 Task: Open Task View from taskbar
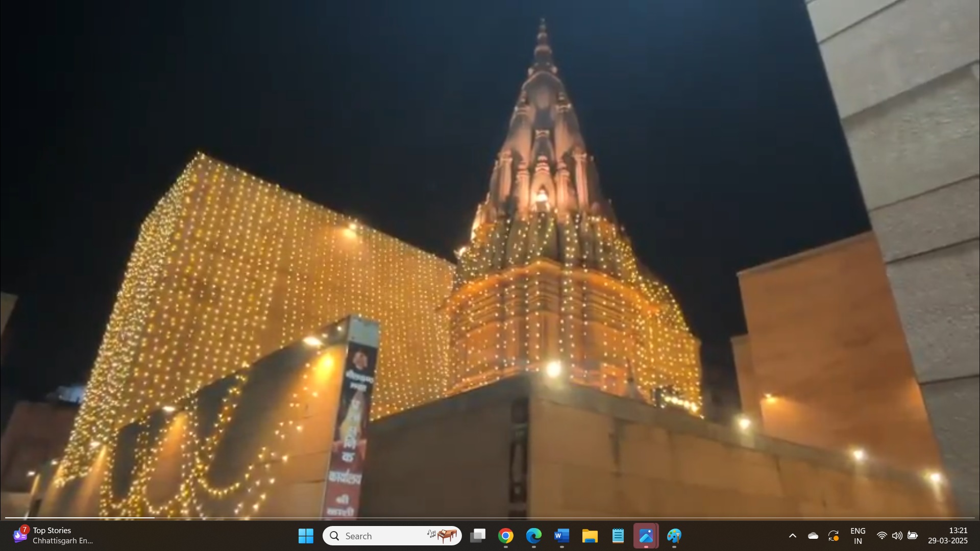478,536
